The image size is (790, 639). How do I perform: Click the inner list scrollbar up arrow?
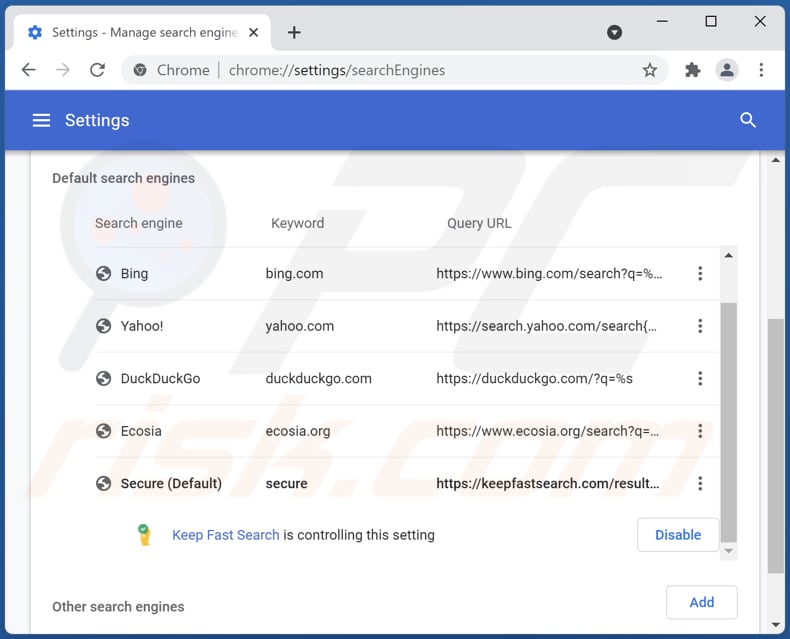pyautogui.click(x=729, y=255)
